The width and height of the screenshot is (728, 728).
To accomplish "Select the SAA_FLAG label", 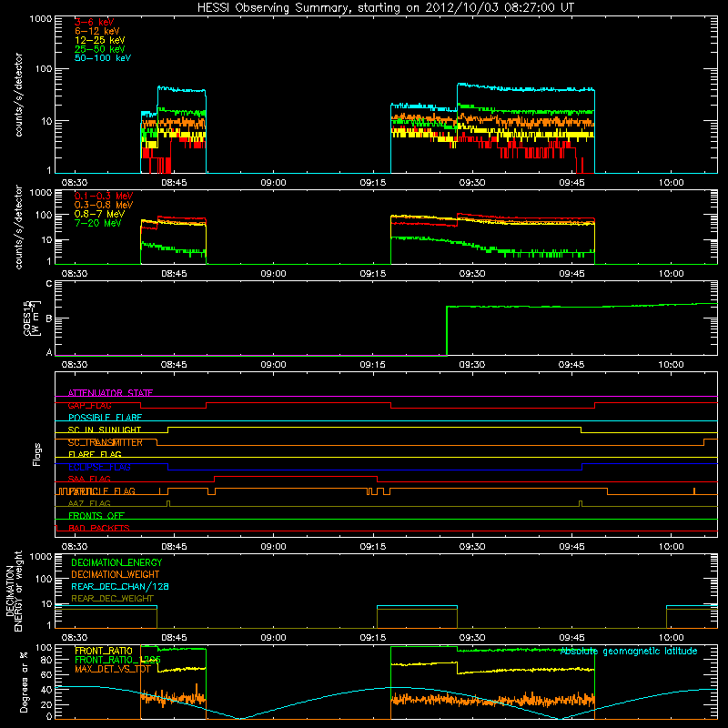I will pos(89,480).
